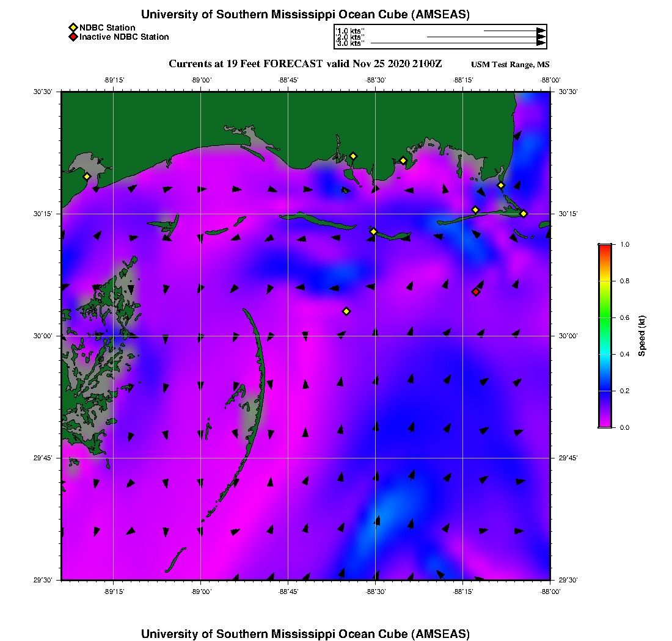
Task: Click the 30°00' label on the left axis
Action: coord(46,336)
